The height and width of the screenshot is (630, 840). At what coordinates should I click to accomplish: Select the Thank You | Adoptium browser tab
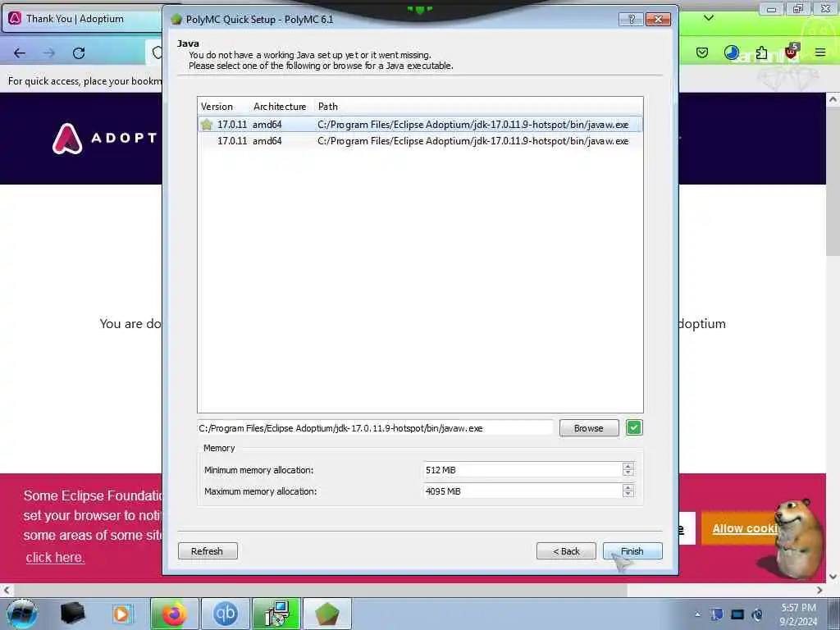(83, 20)
